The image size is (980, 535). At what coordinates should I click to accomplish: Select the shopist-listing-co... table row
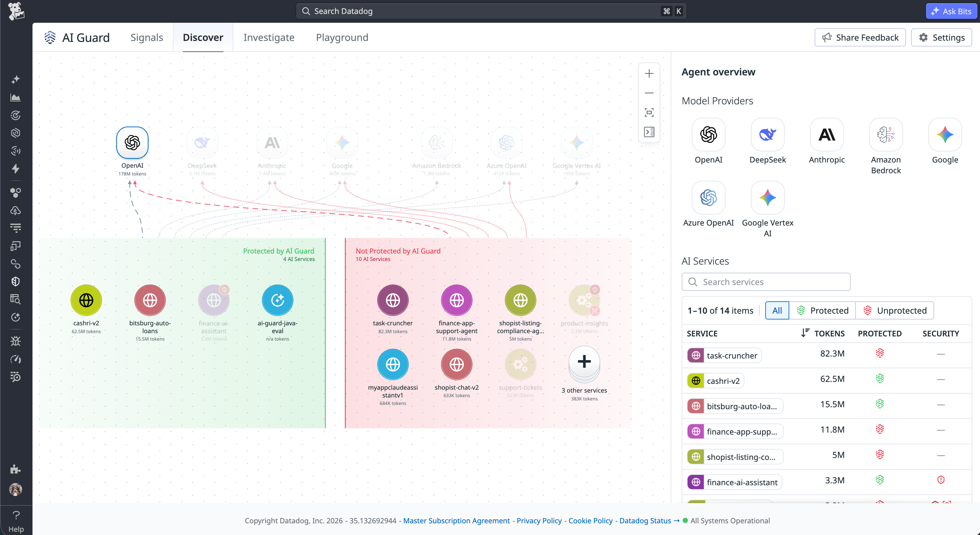coord(827,457)
